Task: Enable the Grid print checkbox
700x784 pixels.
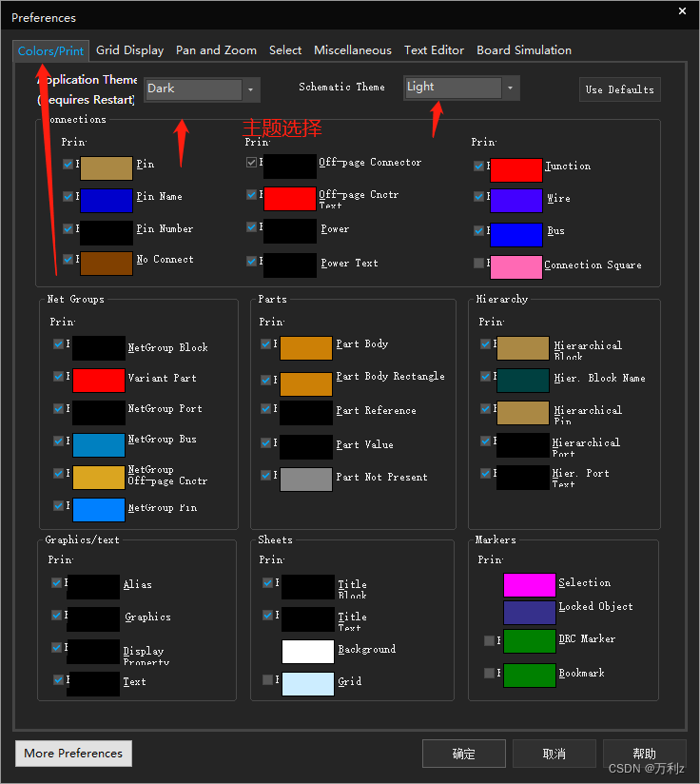Action: [267, 679]
